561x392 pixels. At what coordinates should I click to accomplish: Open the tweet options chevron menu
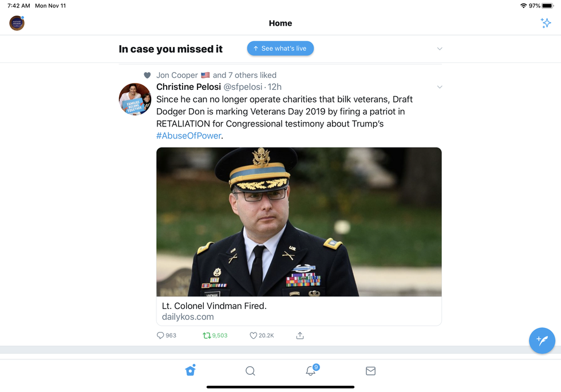click(x=440, y=87)
